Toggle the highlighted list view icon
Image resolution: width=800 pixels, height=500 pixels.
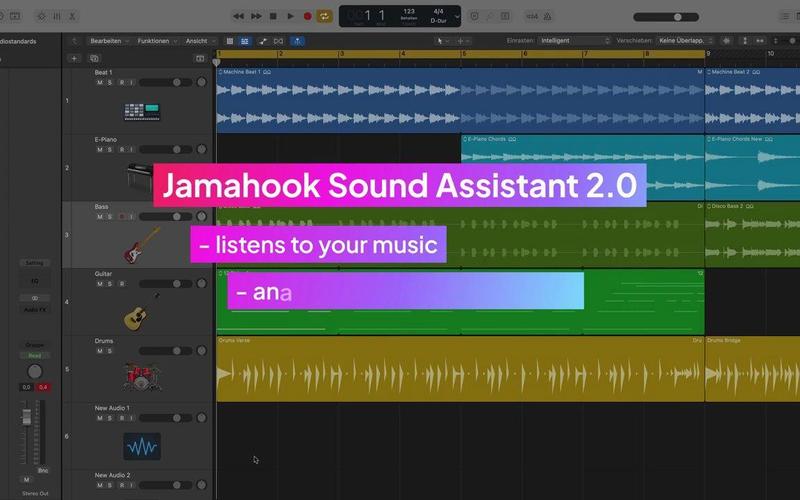pyautogui.click(x=245, y=41)
